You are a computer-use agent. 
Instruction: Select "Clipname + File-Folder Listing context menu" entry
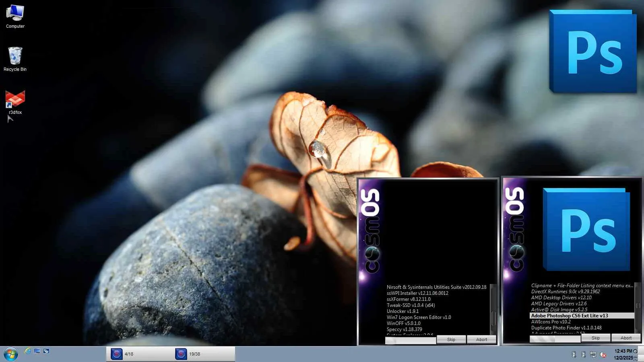click(x=582, y=286)
